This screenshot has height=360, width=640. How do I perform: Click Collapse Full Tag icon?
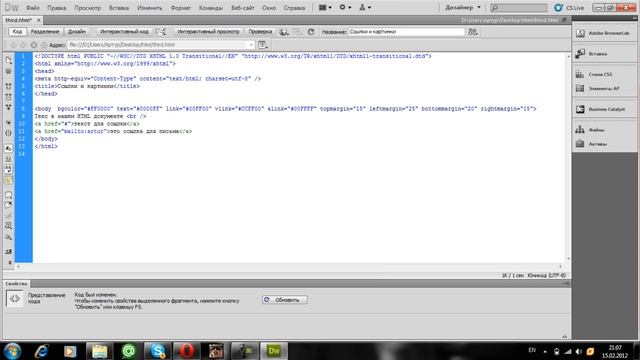pos(9,87)
